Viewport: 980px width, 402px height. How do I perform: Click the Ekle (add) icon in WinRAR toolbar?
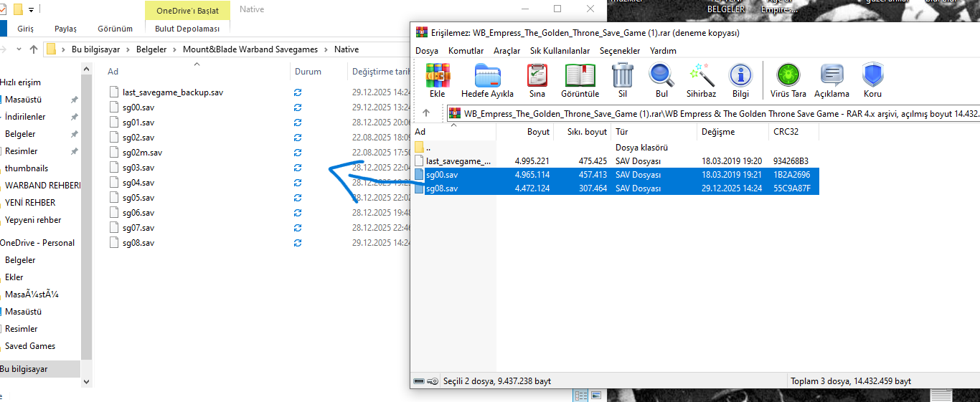pos(437,75)
